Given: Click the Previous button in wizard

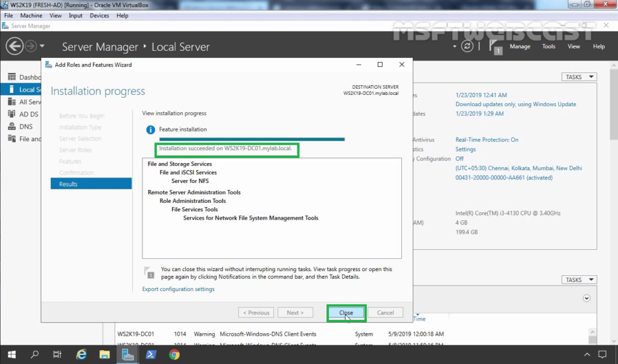Looking at the screenshot, I should pyautogui.click(x=256, y=313).
